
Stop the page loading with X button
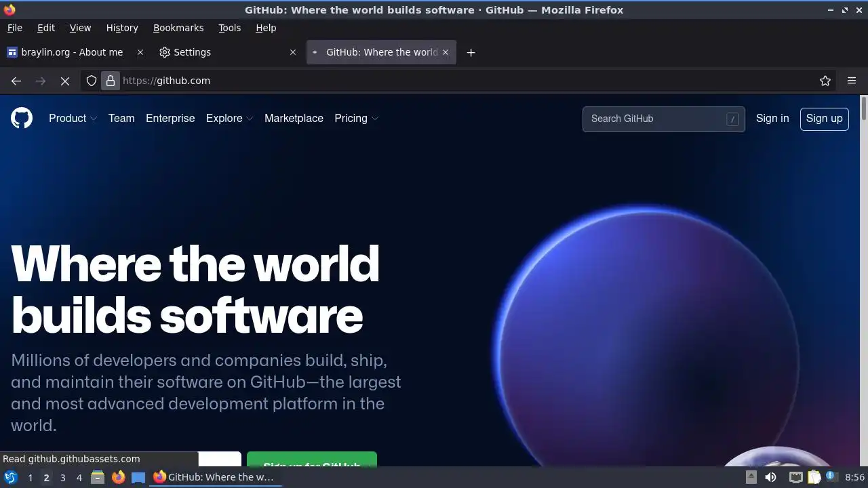65,81
